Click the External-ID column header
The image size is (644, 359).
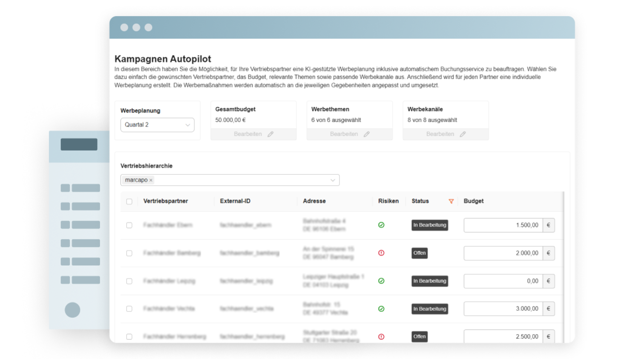coord(235,201)
